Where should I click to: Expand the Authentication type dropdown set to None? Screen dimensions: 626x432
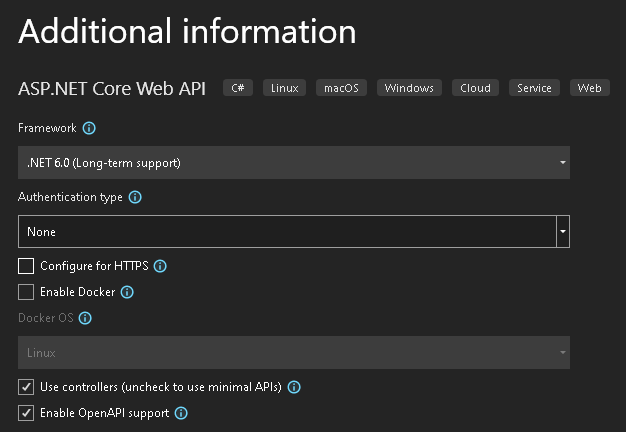[293, 231]
